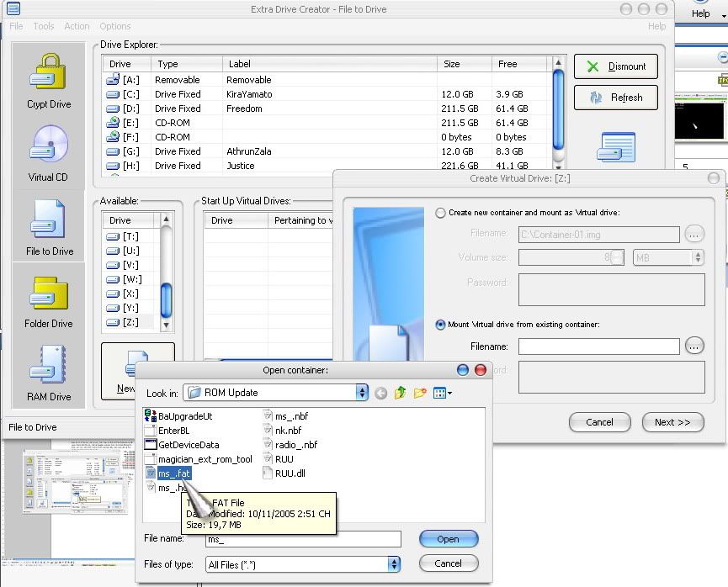728x587 pixels.
Task: Open the 'Files of type' dropdown
Action: 393,564
